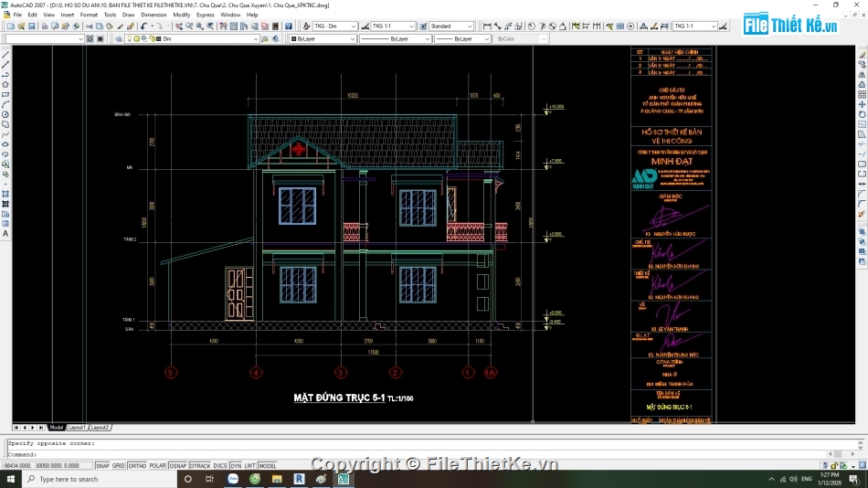Open the QuickCalc calculator icon
The width and height of the screenshot is (868, 488).
[275, 26]
